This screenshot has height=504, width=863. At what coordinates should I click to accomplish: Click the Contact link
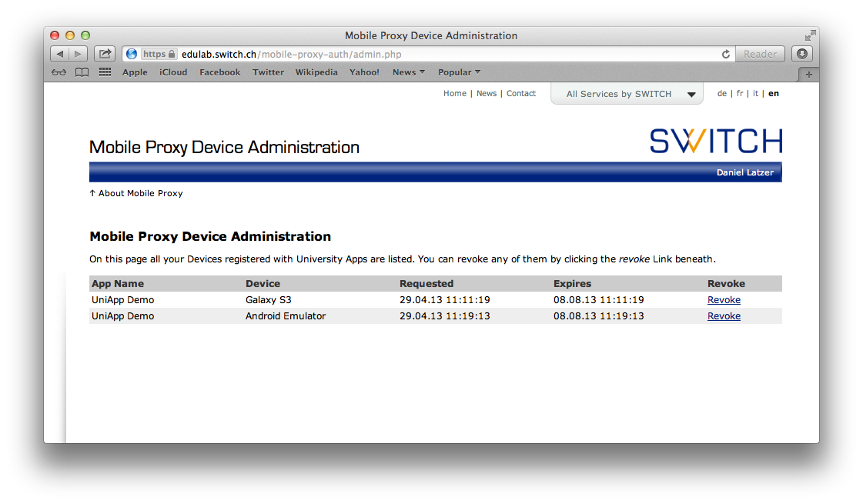point(520,94)
